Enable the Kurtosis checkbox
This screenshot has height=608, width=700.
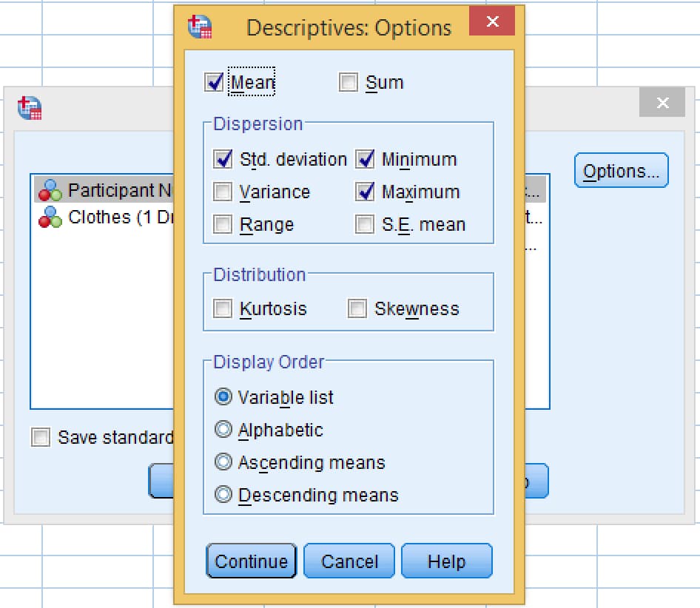222,308
